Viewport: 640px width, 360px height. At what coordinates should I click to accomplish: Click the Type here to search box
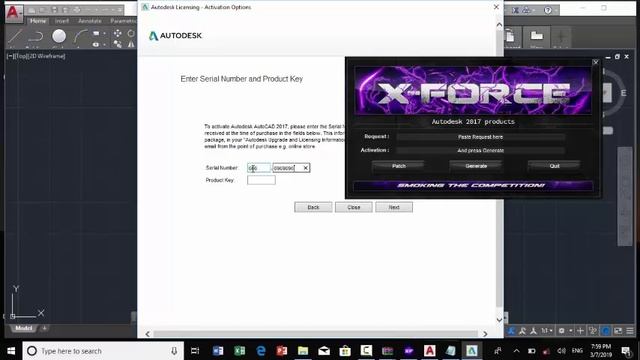[x=103, y=351]
